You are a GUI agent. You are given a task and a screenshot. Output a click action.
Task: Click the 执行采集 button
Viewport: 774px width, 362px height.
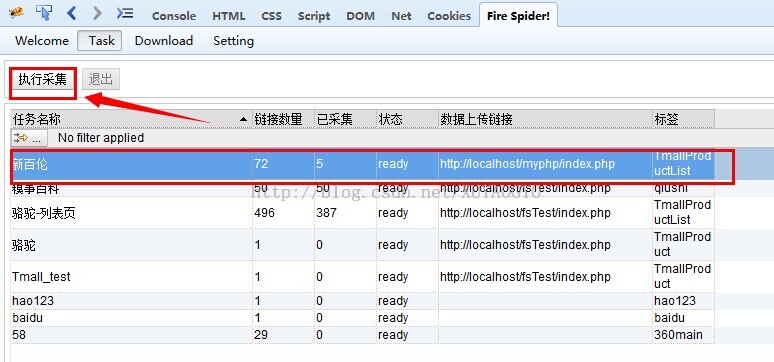click(42, 80)
